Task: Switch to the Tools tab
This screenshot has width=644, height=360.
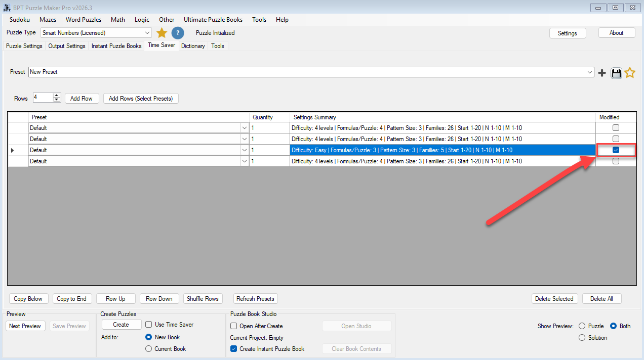Action: 218,46
